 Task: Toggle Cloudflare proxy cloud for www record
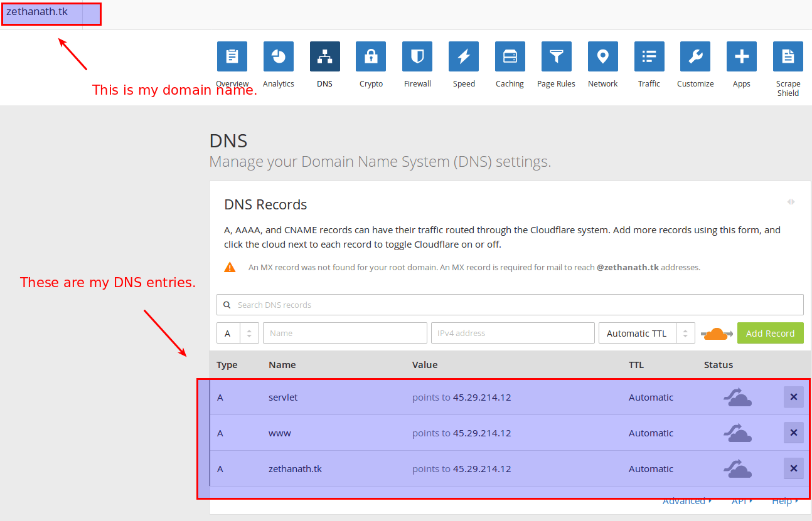click(x=737, y=433)
